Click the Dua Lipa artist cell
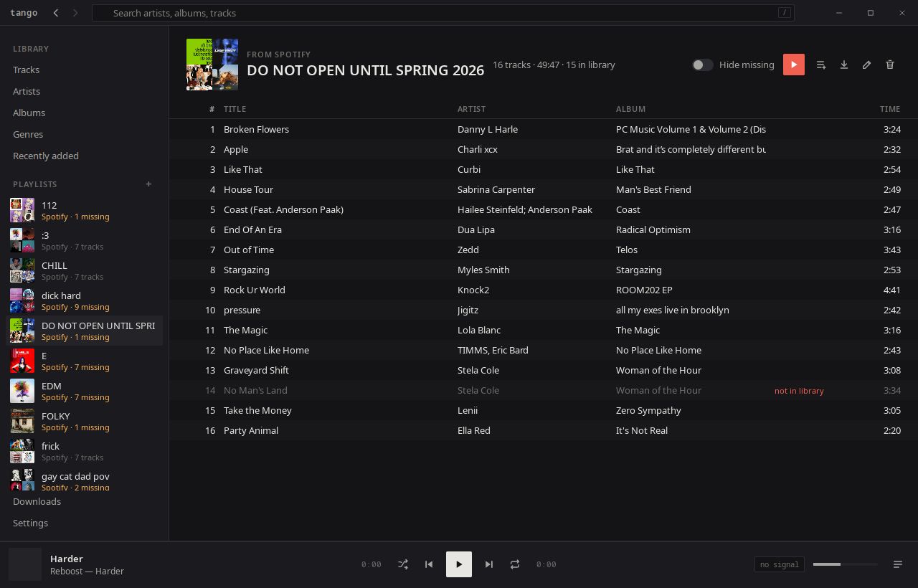 pyautogui.click(x=476, y=229)
